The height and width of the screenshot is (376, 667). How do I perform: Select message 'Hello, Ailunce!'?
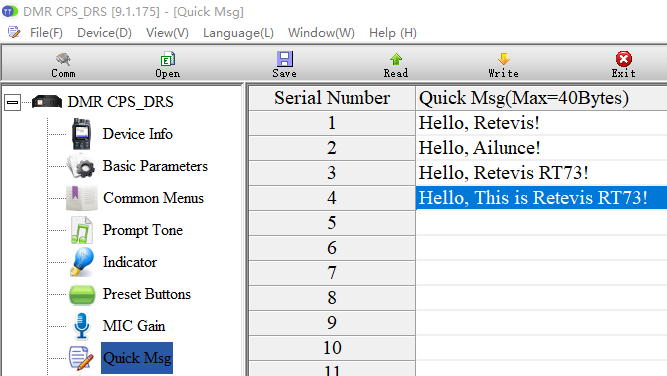click(x=541, y=148)
